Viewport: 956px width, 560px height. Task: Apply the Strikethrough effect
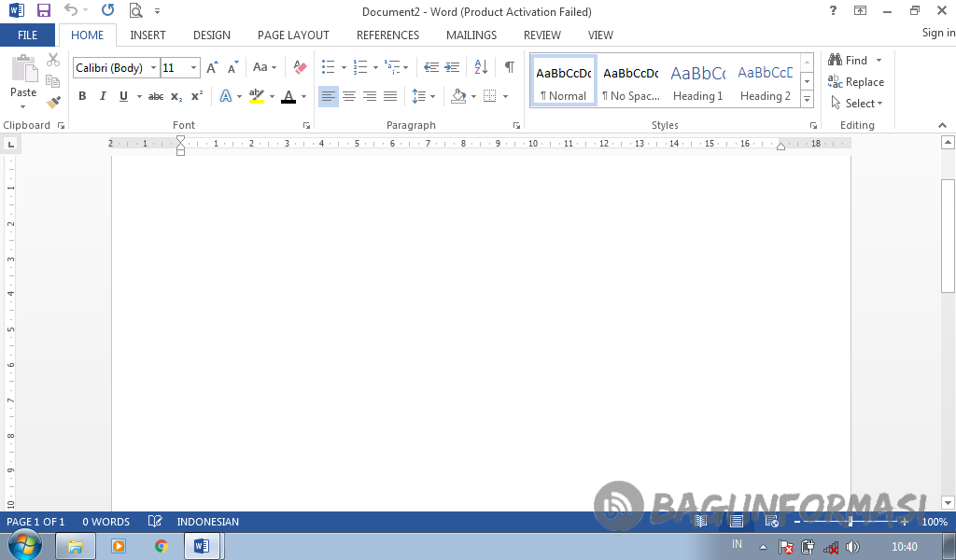155,96
